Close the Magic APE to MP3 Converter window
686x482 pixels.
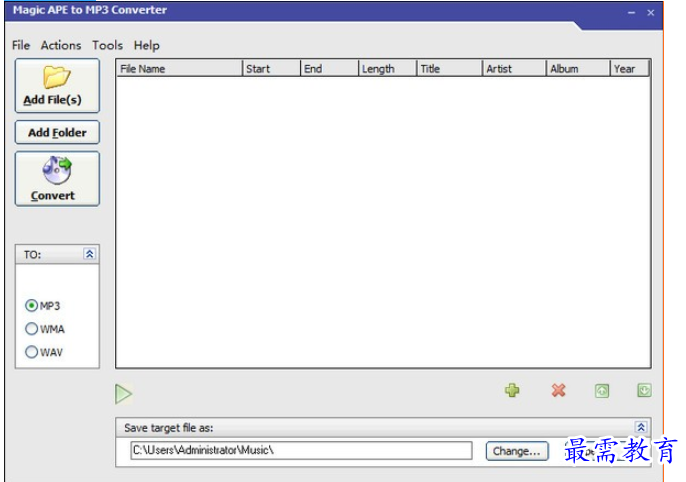651,13
